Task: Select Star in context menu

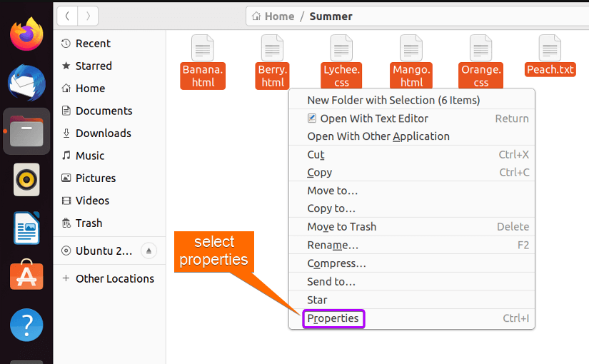Action: pos(412,300)
